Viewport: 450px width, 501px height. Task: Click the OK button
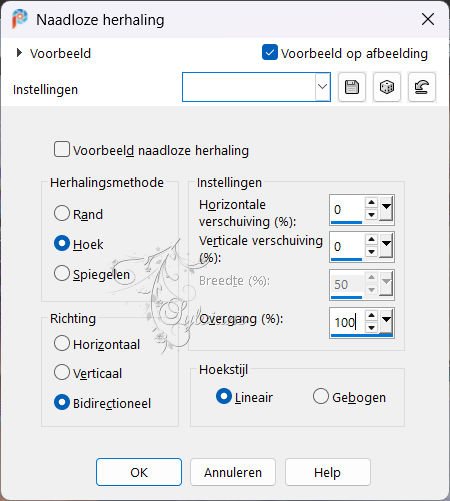point(139,472)
